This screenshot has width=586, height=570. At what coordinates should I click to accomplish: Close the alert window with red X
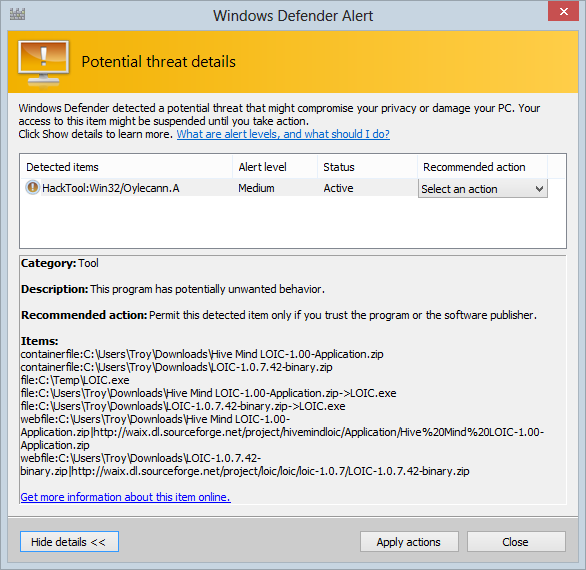[x=563, y=12]
